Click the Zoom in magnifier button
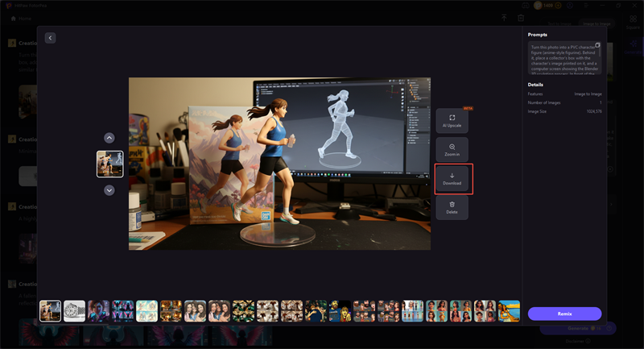The image size is (644, 349). pyautogui.click(x=452, y=149)
